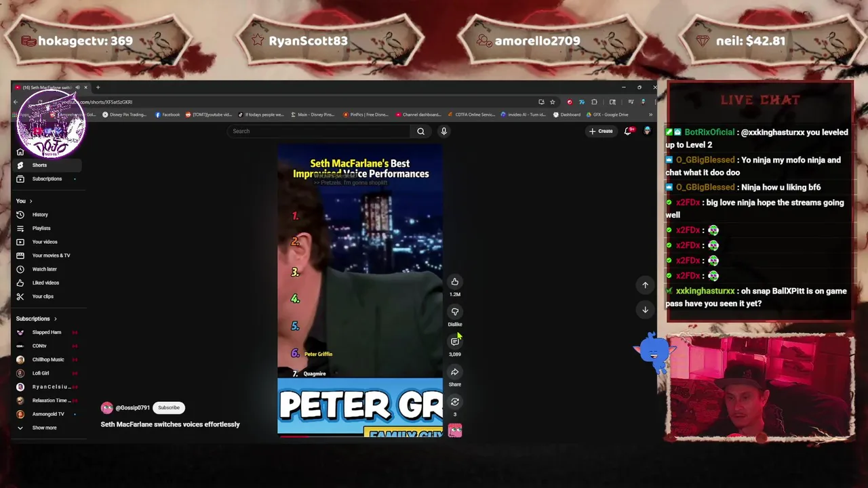Go to the previous short with up arrow
The image size is (868, 488).
645,285
